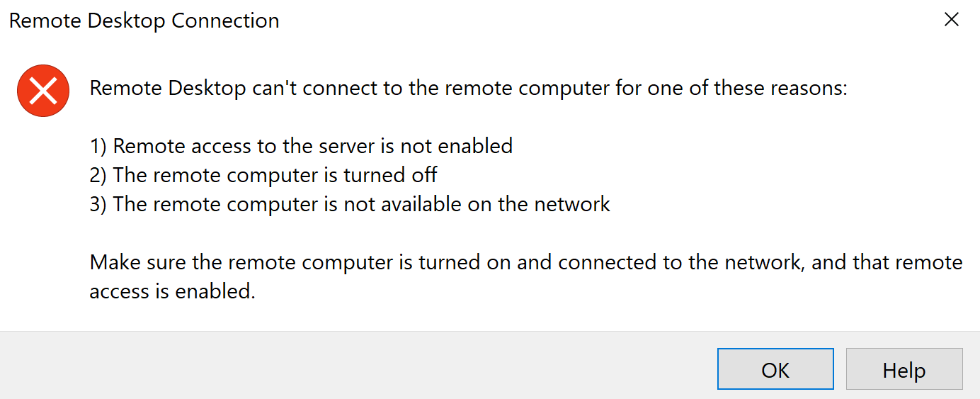Image resolution: width=980 pixels, height=399 pixels.
Task: Click the "2)" list number
Action: tap(99, 176)
